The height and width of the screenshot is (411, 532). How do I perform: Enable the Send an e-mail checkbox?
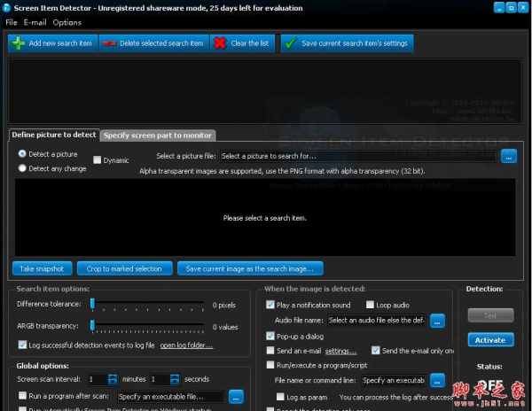pyautogui.click(x=270, y=351)
